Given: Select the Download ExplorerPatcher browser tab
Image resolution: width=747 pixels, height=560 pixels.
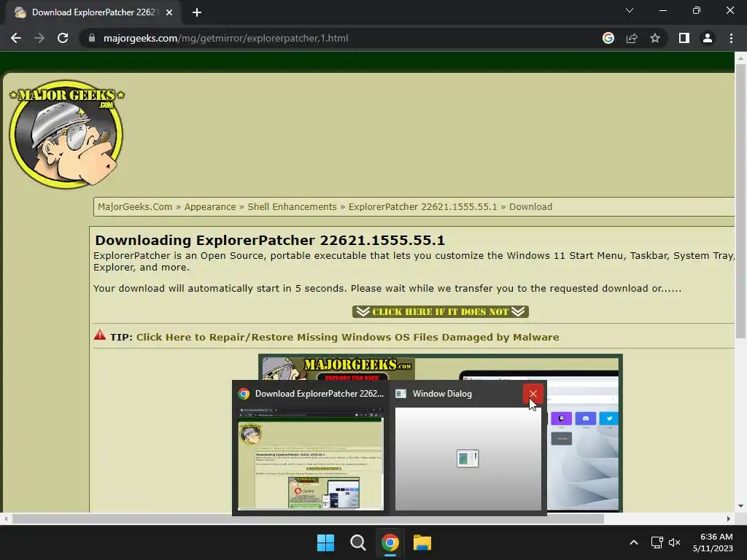Looking at the screenshot, I should click(93, 12).
